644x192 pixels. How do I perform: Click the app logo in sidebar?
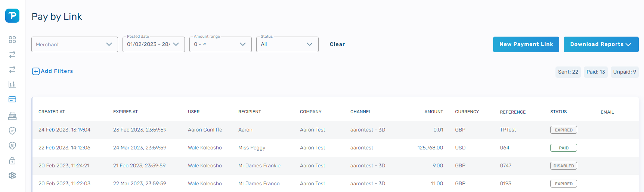[12, 16]
